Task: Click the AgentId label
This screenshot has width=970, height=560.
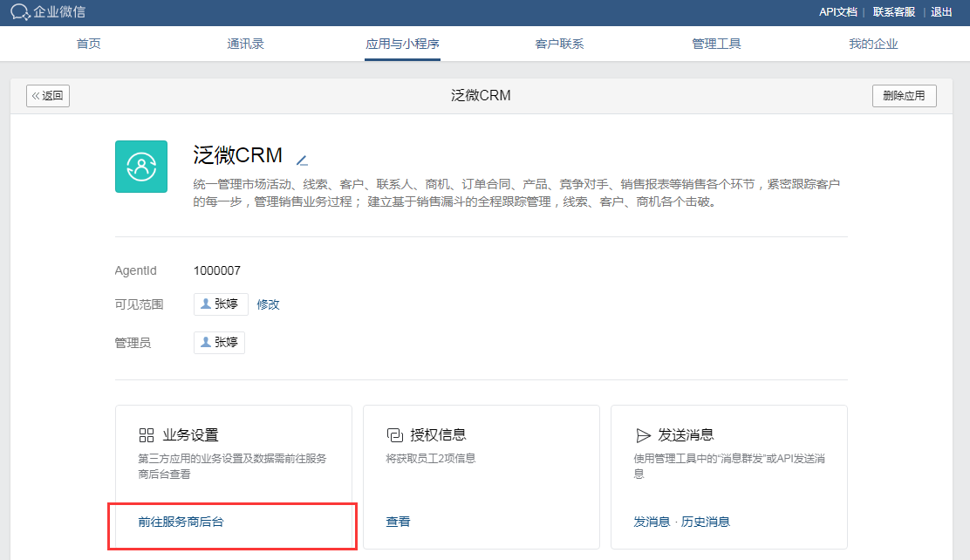Action: click(135, 270)
